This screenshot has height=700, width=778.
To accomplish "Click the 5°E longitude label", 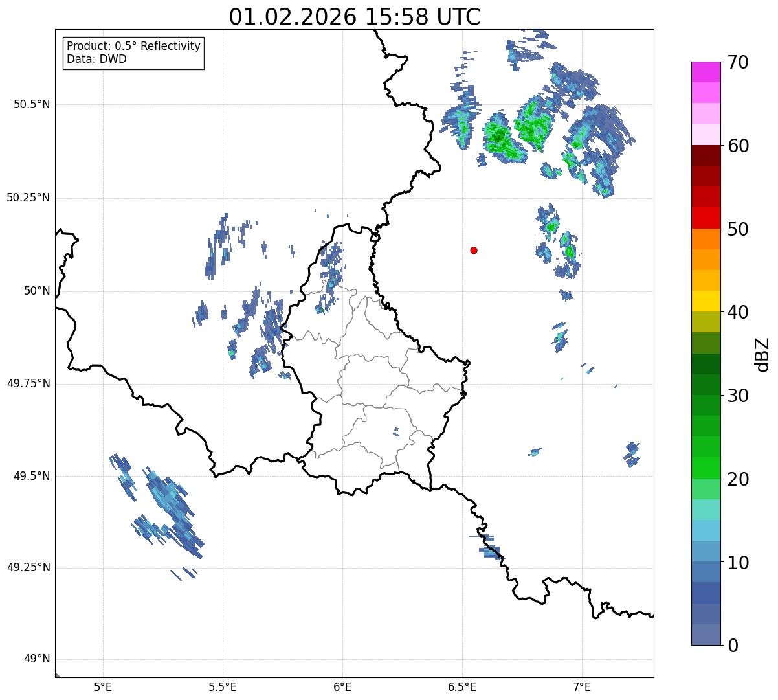I will (x=103, y=686).
